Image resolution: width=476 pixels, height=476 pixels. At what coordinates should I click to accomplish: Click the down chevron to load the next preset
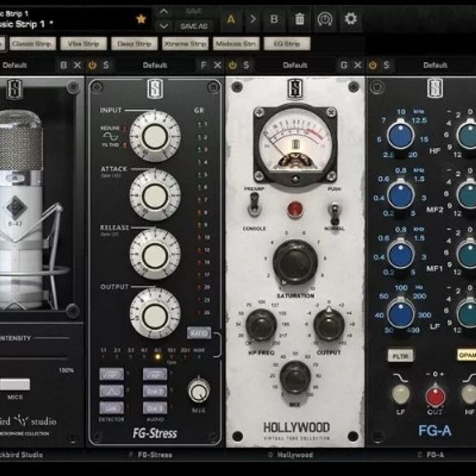164,26
